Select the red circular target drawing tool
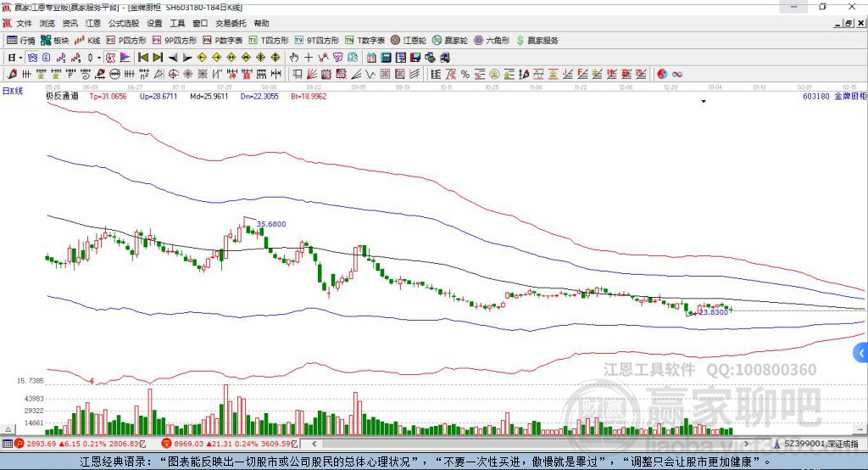 pyautogui.click(x=173, y=75)
